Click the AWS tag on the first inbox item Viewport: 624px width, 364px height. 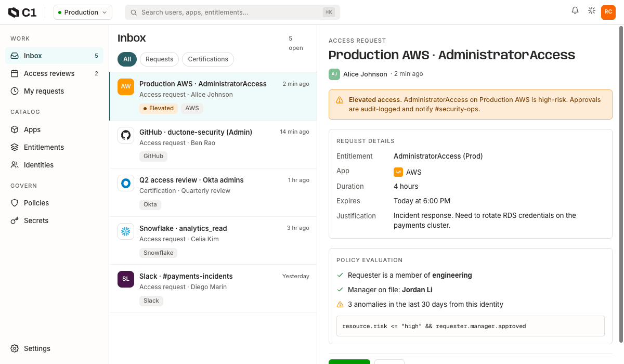[x=192, y=108]
